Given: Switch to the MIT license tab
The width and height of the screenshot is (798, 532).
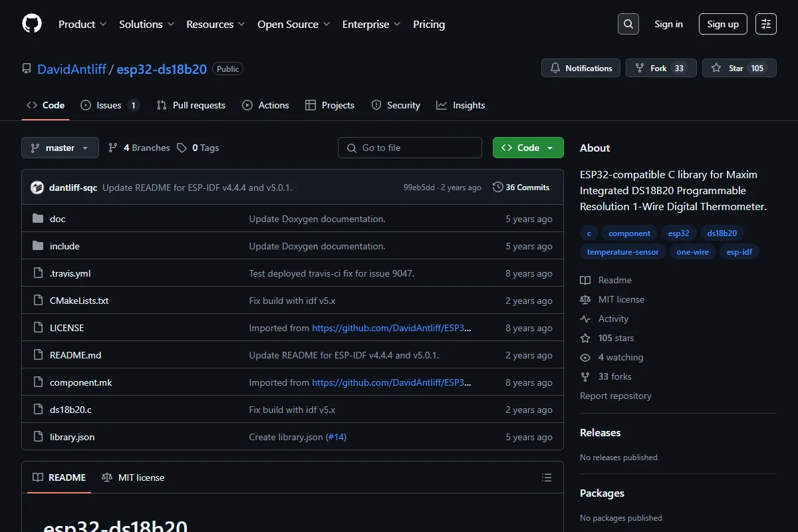Looking at the screenshot, I should [x=133, y=477].
